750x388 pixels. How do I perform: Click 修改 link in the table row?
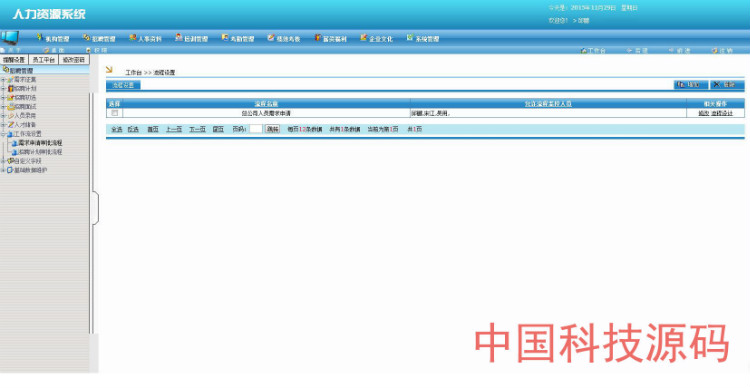tap(703, 113)
